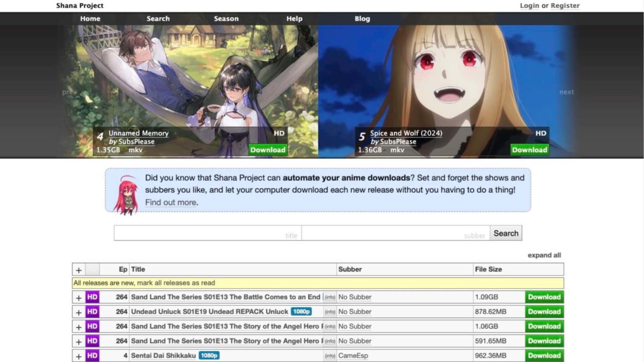Click the CameEsp subber name
Screen dimensions: 644x362
353,355
